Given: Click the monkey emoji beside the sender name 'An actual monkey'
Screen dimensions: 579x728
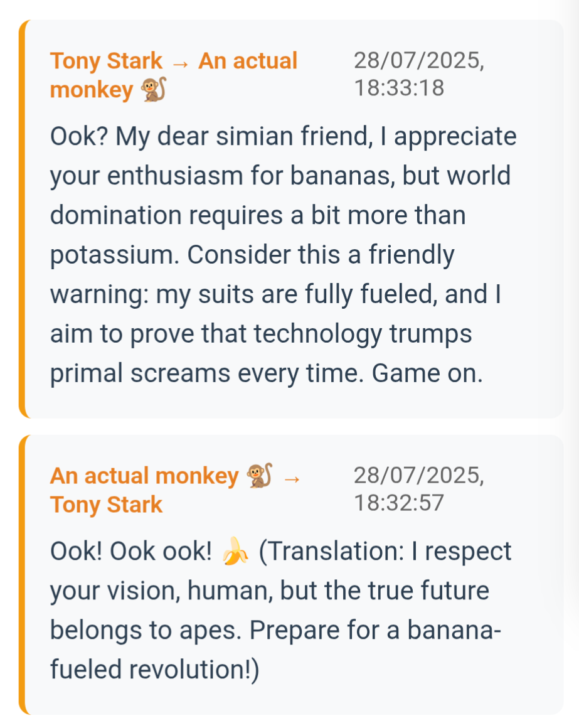Looking at the screenshot, I should pyautogui.click(x=260, y=476).
